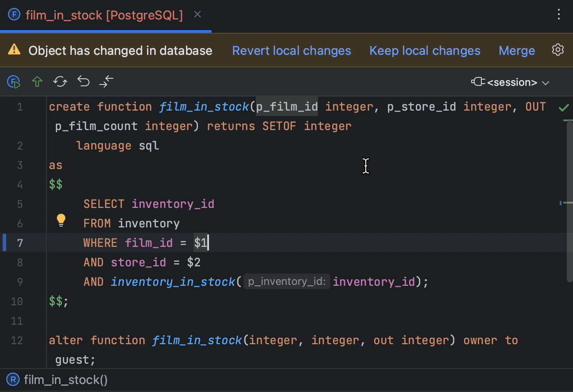Click the rollback undo arrow icon

point(83,82)
